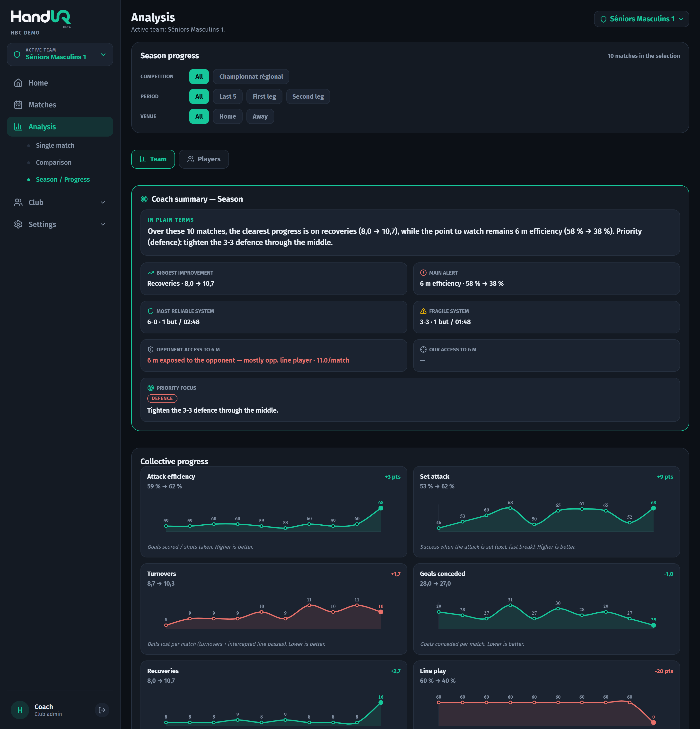Filter venue to Home matches

(228, 116)
